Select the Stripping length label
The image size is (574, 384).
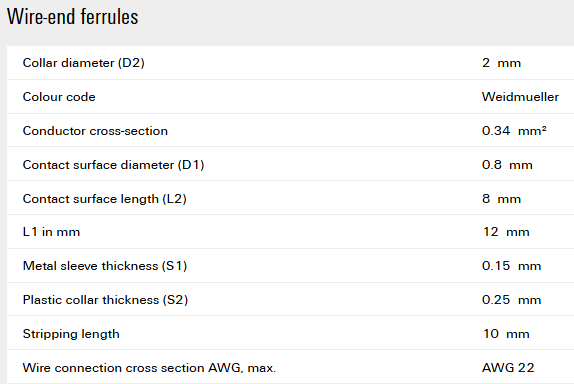pyautogui.click(x=71, y=334)
